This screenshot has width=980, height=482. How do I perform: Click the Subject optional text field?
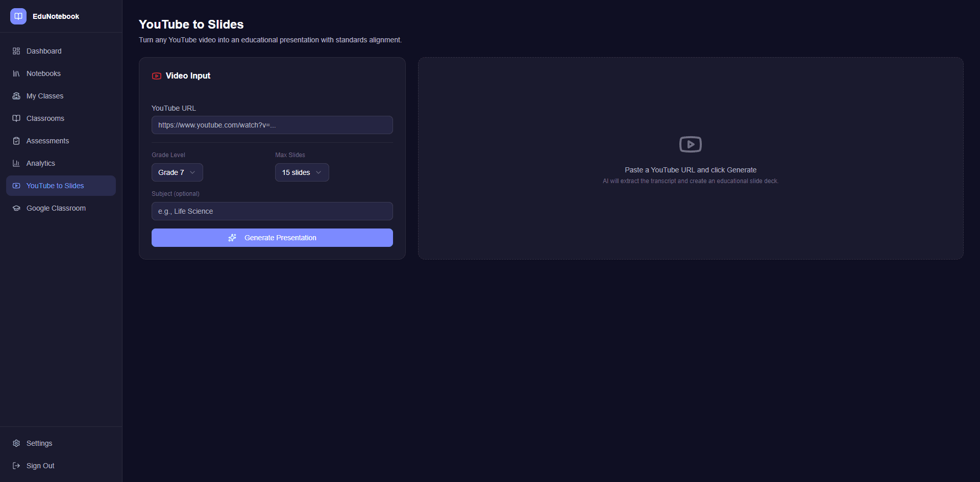(x=272, y=211)
